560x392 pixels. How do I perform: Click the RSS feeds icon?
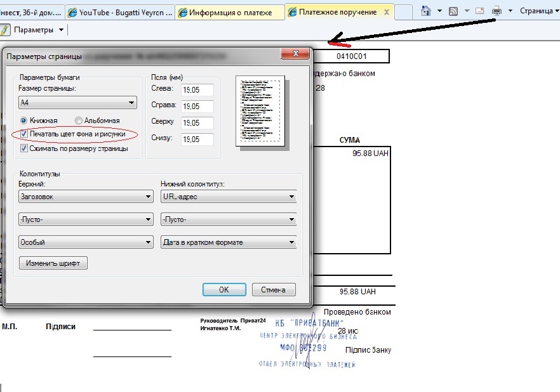453,11
